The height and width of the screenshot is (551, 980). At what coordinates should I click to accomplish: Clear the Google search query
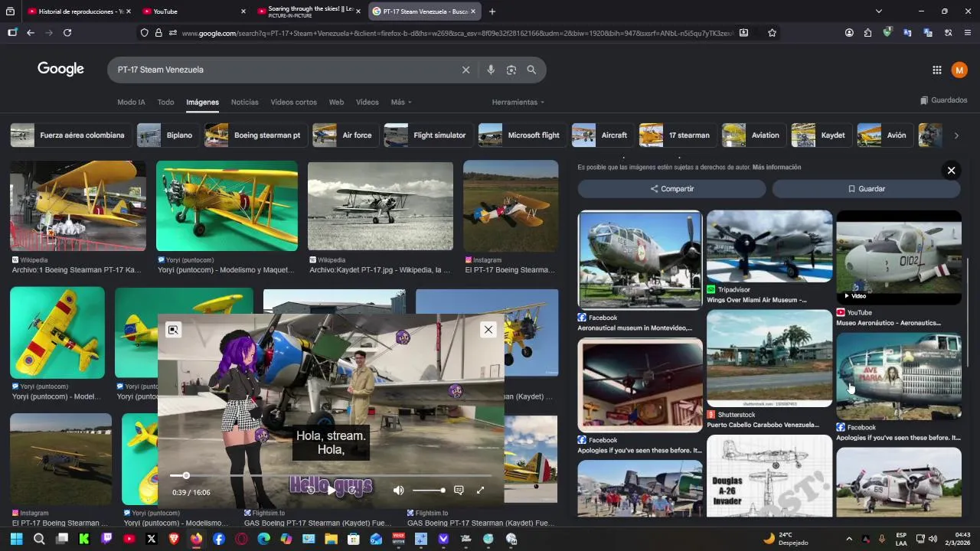(x=465, y=70)
